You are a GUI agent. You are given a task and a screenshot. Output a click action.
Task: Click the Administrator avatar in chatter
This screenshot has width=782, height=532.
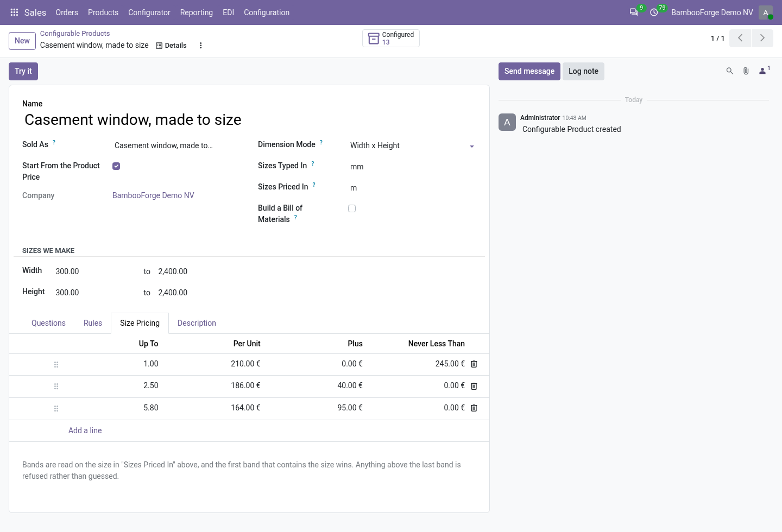coord(507,122)
